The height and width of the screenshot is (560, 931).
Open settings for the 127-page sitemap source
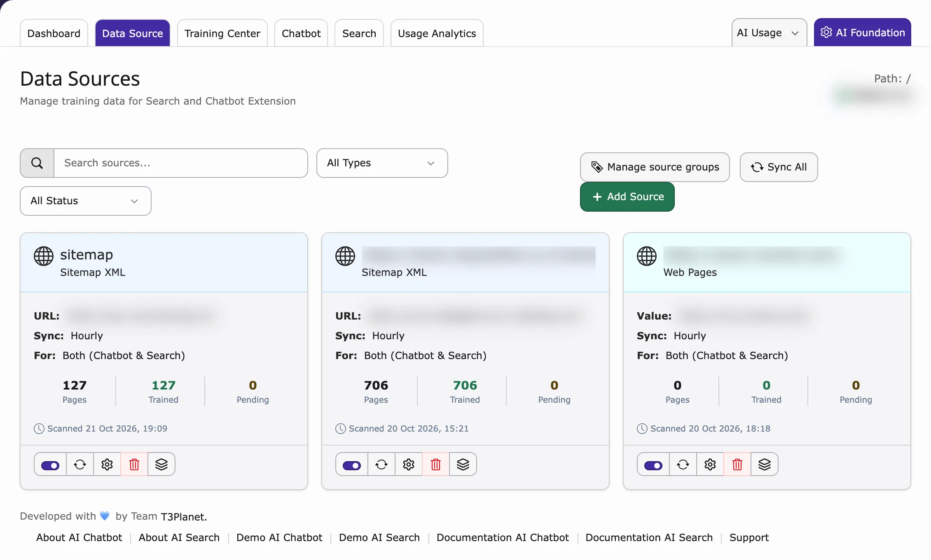pyautogui.click(x=107, y=464)
